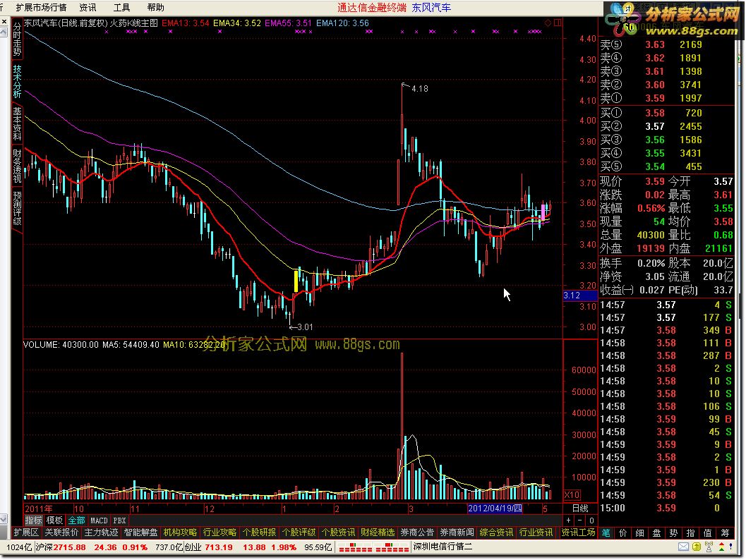746x560 pixels.
Task: Select the 指标 indicator tab
Action: click(34, 521)
